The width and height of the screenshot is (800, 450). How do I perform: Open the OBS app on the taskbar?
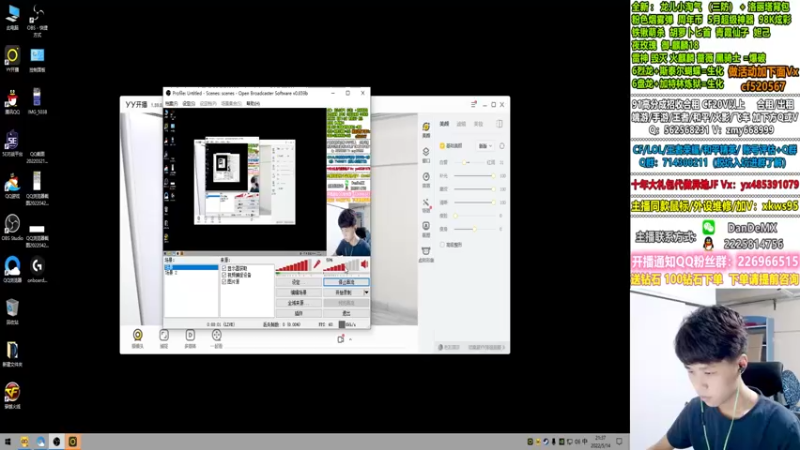click(57, 441)
